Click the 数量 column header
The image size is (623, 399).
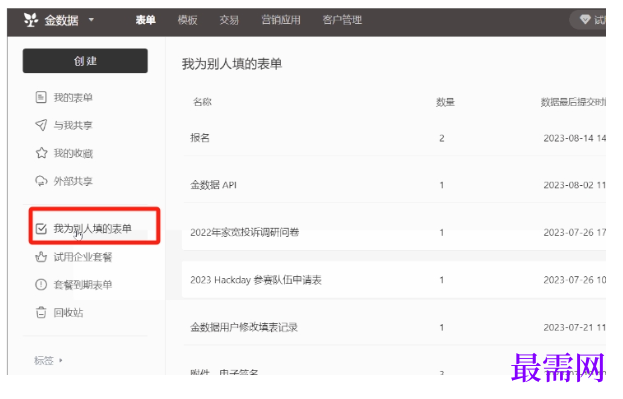[445, 102]
